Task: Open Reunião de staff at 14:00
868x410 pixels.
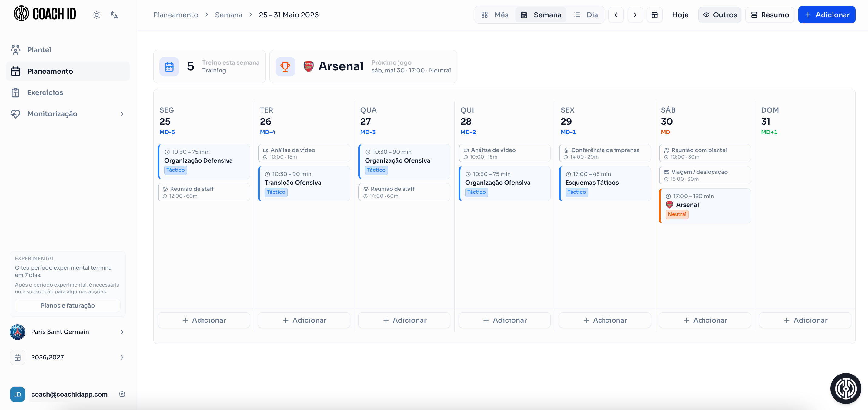Action: pyautogui.click(x=404, y=192)
